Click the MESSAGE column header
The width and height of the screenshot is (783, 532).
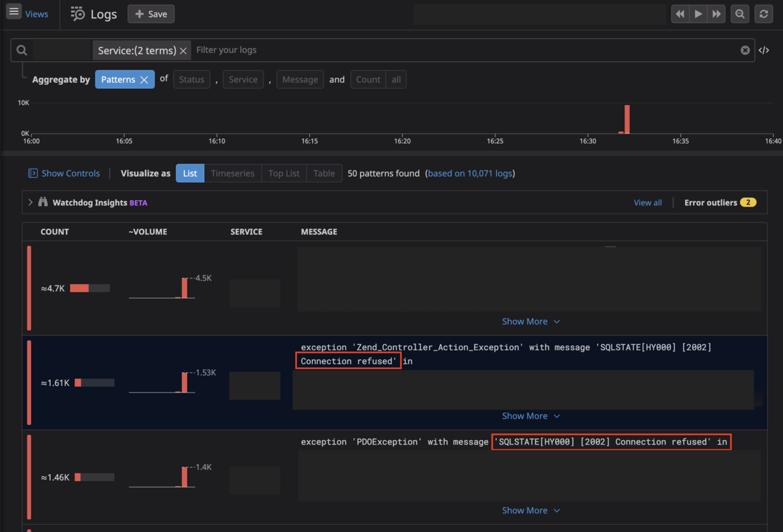click(319, 232)
